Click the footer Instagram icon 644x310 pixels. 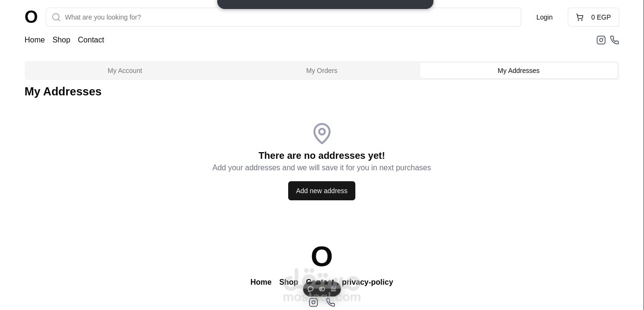pos(313,302)
